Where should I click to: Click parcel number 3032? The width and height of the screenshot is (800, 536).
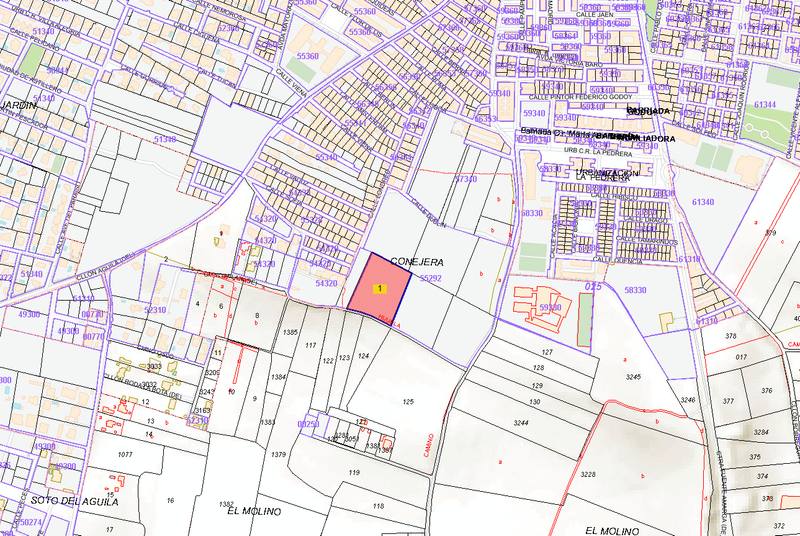pos(150,385)
